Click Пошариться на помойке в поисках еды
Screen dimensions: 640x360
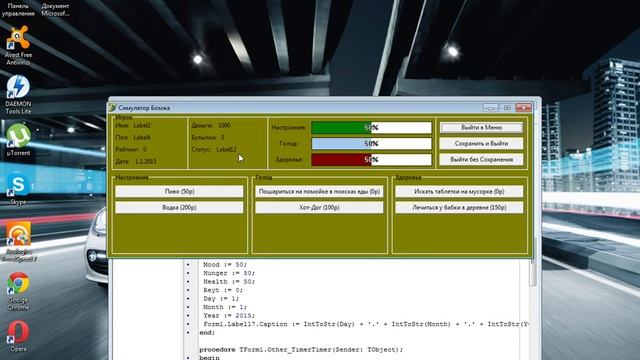[x=319, y=191]
